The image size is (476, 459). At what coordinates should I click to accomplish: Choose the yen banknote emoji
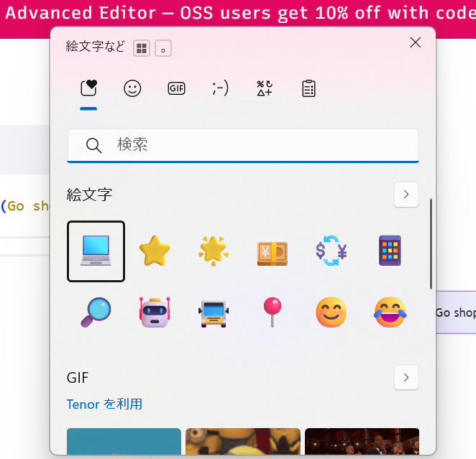click(x=273, y=251)
